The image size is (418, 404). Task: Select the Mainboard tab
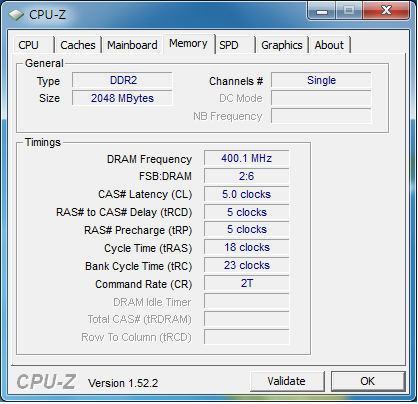[132, 45]
